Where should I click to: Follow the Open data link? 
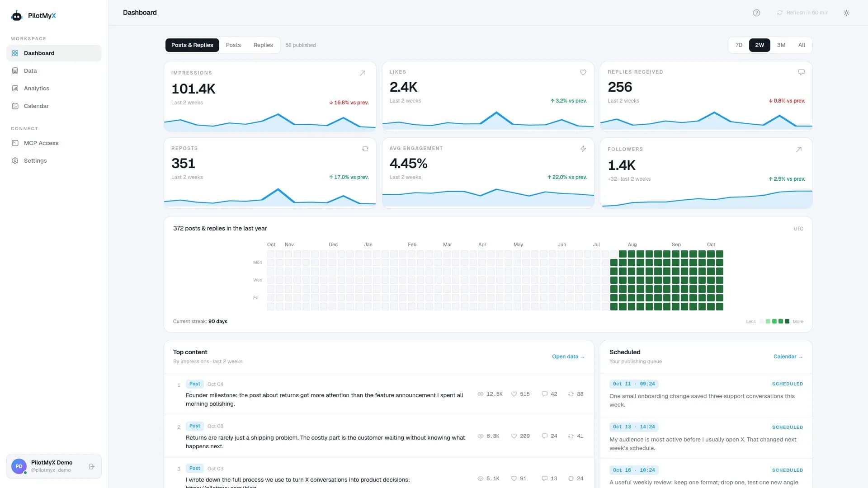[568, 357]
